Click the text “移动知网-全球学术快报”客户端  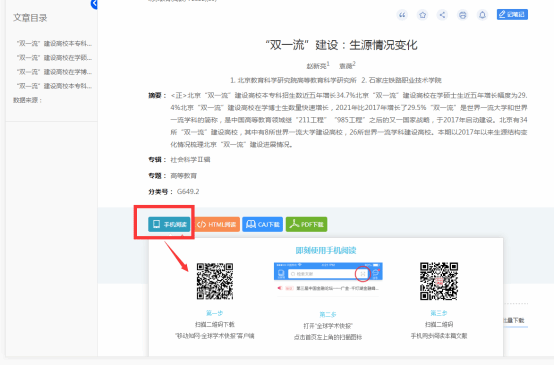215,336
